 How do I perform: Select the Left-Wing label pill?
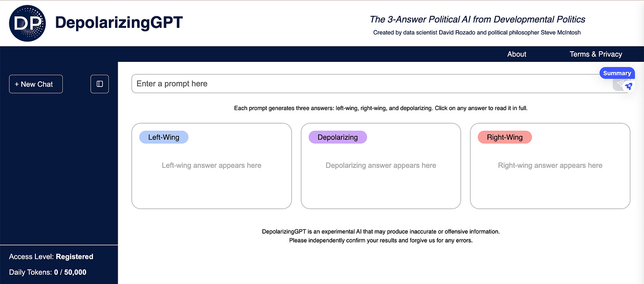click(164, 137)
